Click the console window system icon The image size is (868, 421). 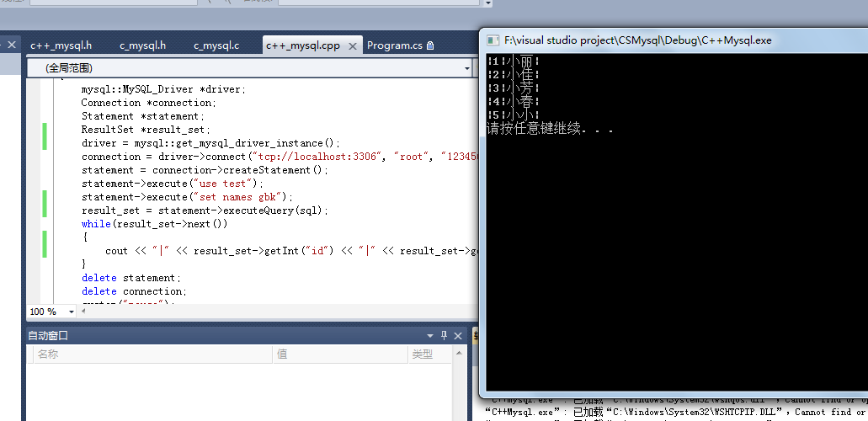492,40
